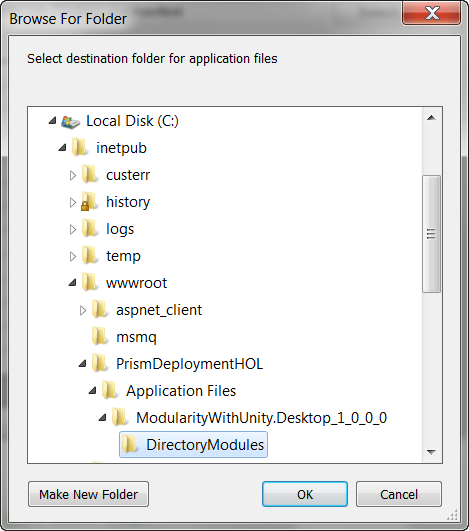Click the scrollbar down arrow
The height and width of the screenshot is (531, 469).
[431, 452]
